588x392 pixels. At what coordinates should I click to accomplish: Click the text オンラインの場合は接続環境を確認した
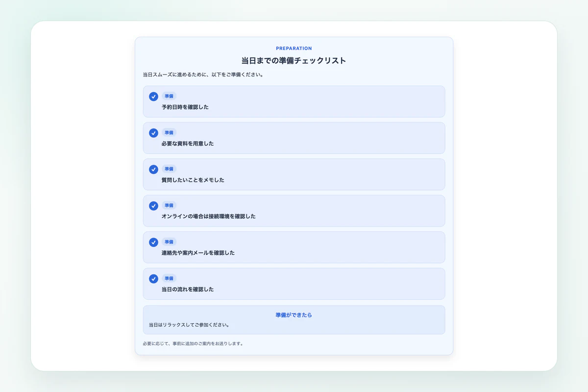pos(209,216)
